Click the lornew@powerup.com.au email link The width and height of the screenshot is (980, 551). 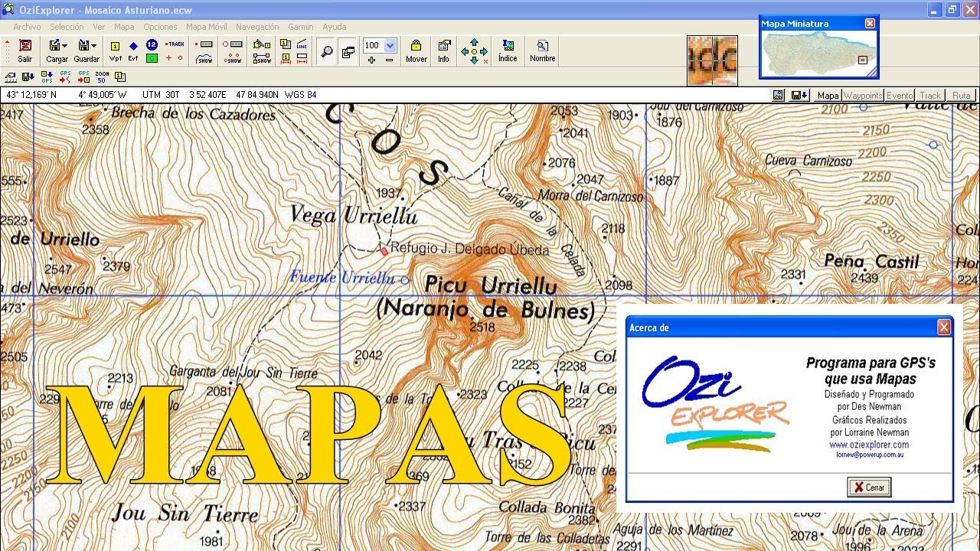click(870, 455)
